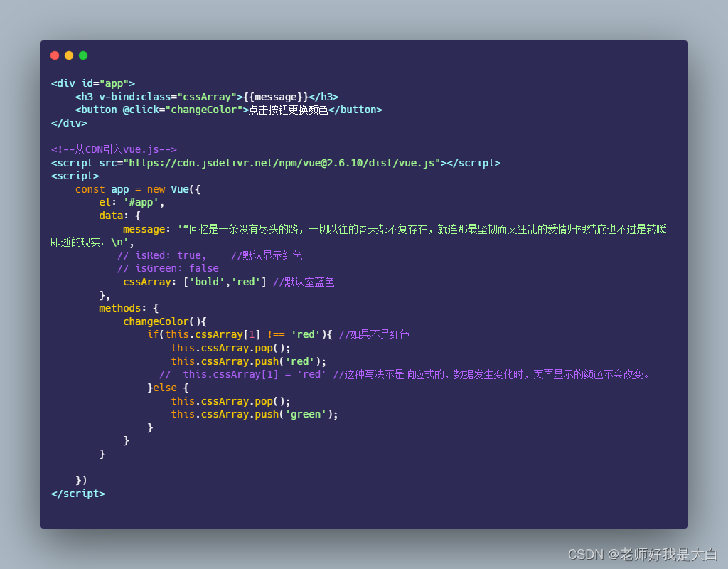The height and width of the screenshot is (569, 728).
Task: Click the '}else {' line
Action: click(x=168, y=388)
